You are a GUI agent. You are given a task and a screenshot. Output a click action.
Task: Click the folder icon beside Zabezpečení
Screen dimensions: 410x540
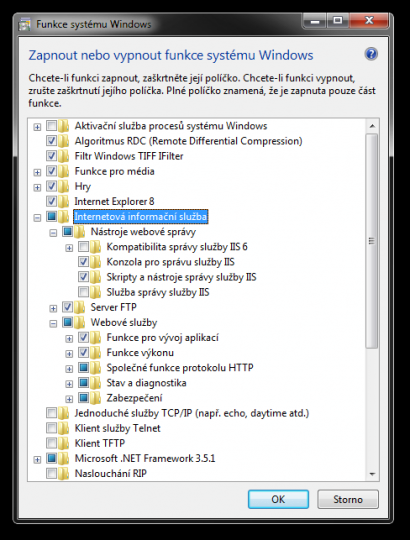click(95, 398)
